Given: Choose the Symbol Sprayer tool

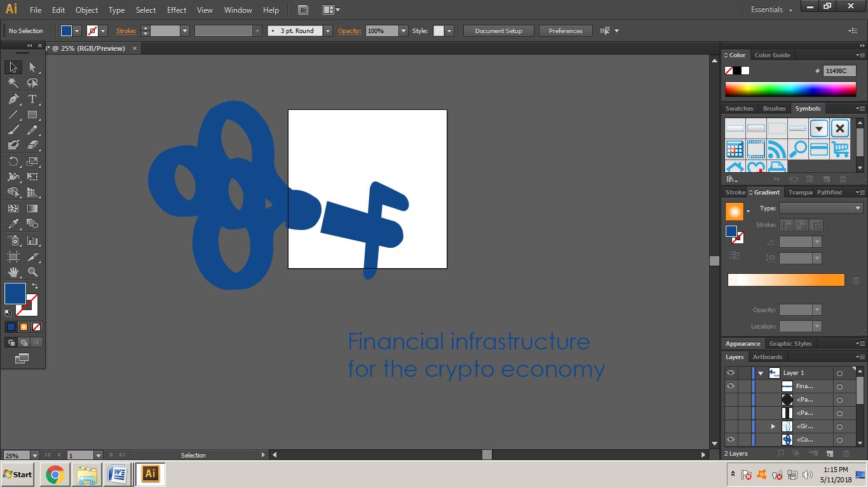Looking at the screenshot, I should [x=13, y=241].
